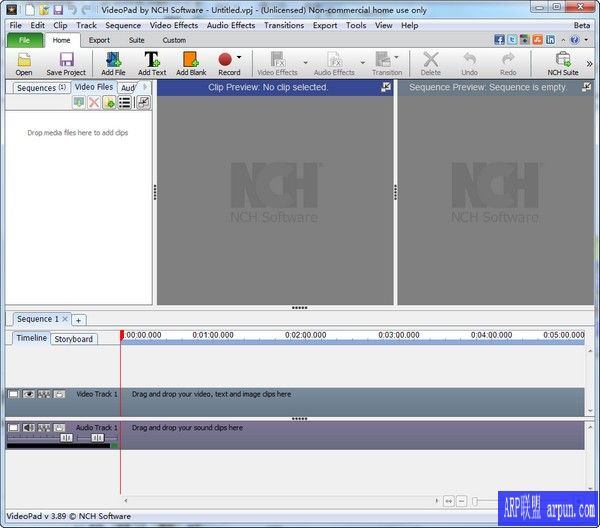Toggle Video Track 1 select box
Image resolution: width=600 pixels, height=528 pixels.
[x=13, y=394]
